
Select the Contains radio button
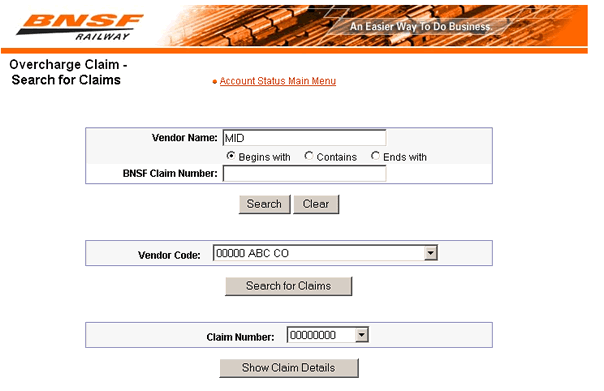309,156
